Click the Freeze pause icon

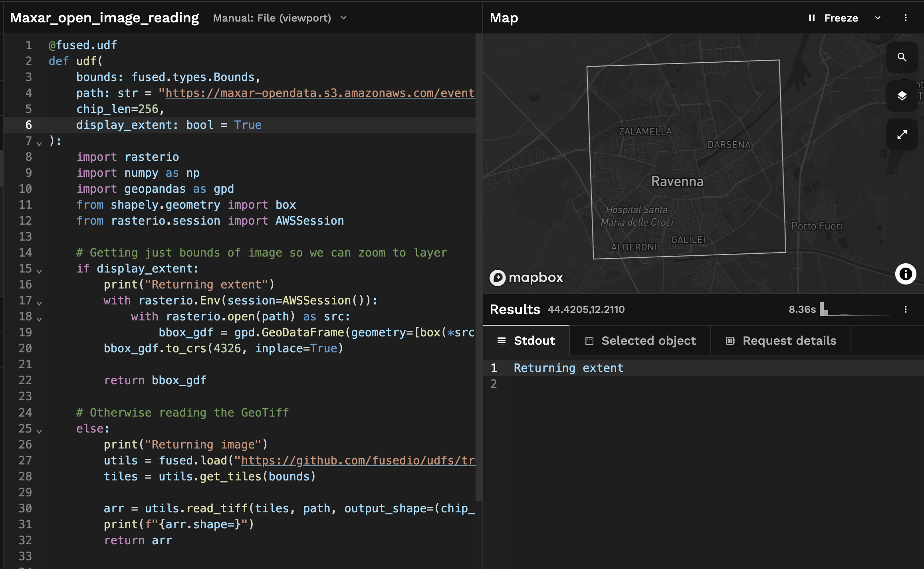click(811, 18)
